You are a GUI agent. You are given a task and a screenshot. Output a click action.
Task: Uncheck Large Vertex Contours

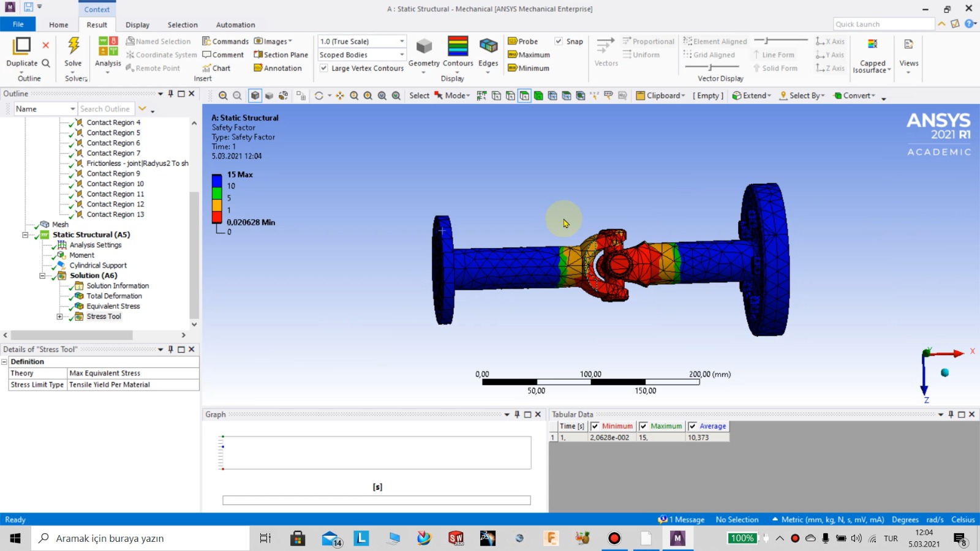click(323, 68)
